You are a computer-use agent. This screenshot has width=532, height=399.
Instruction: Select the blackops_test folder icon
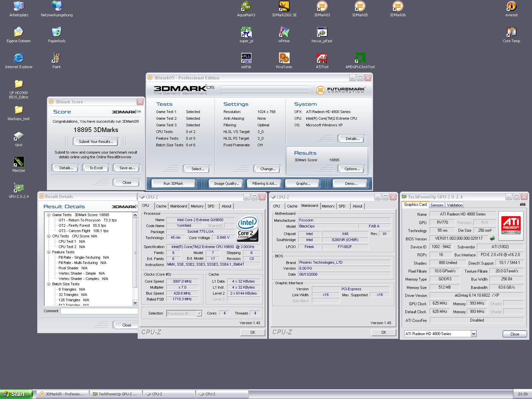click(x=19, y=113)
